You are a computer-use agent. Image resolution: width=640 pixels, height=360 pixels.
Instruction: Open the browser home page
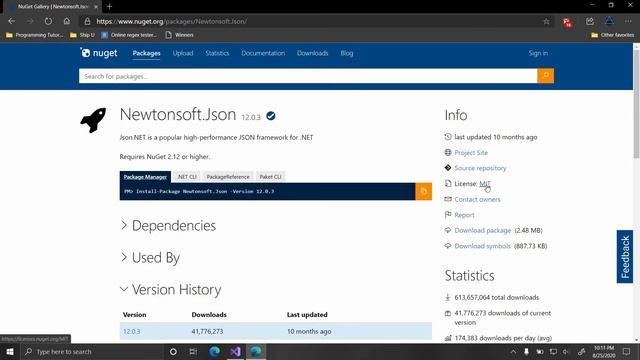67,21
